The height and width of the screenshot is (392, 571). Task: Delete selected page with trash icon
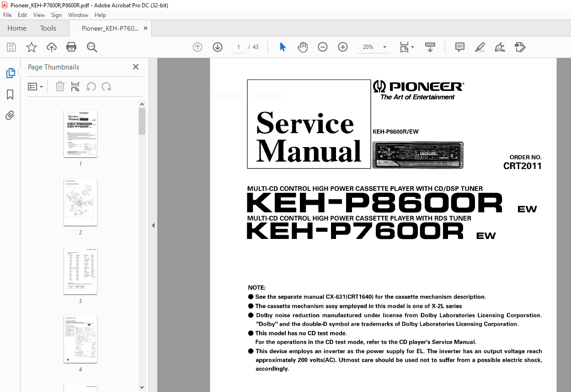pyautogui.click(x=60, y=87)
